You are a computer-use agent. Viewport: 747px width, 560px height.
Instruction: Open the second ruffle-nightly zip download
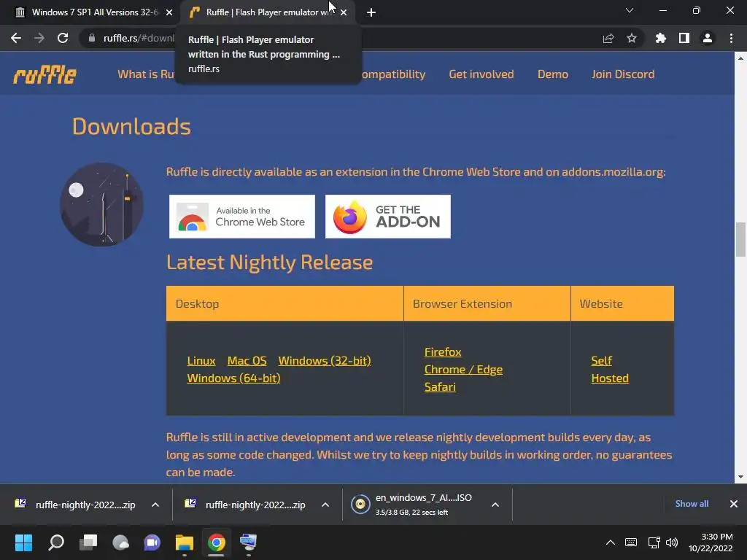(247, 505)
